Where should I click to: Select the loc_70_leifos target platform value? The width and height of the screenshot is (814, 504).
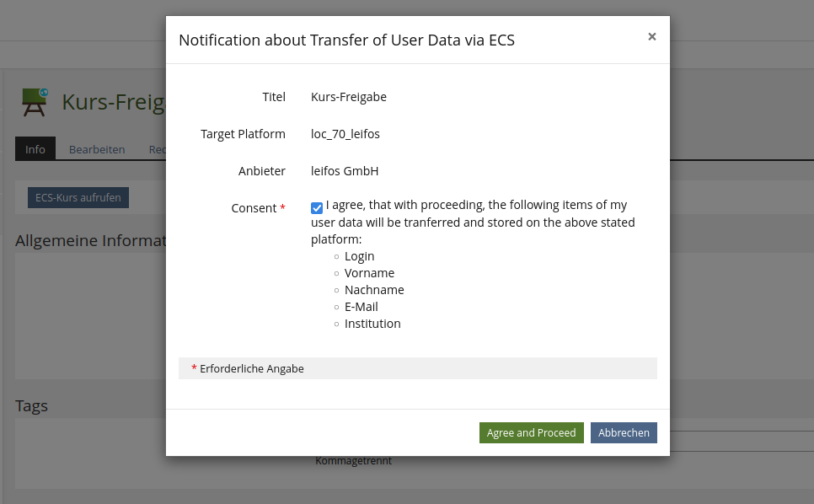click(x=345, y=134)
